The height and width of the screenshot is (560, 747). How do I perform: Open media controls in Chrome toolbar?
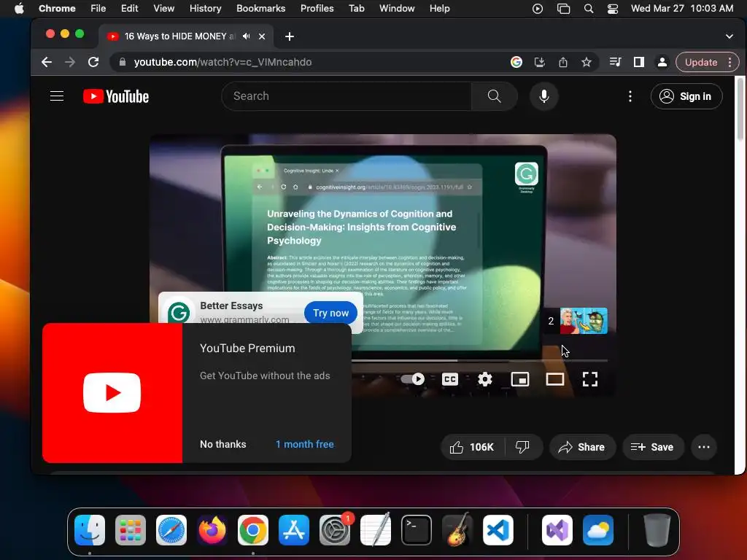615,62
